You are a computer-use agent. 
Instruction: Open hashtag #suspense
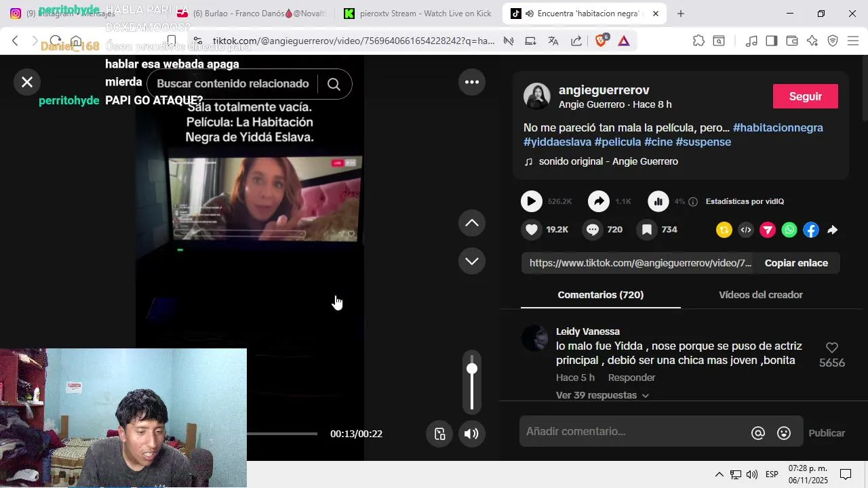tap(703, 142)
